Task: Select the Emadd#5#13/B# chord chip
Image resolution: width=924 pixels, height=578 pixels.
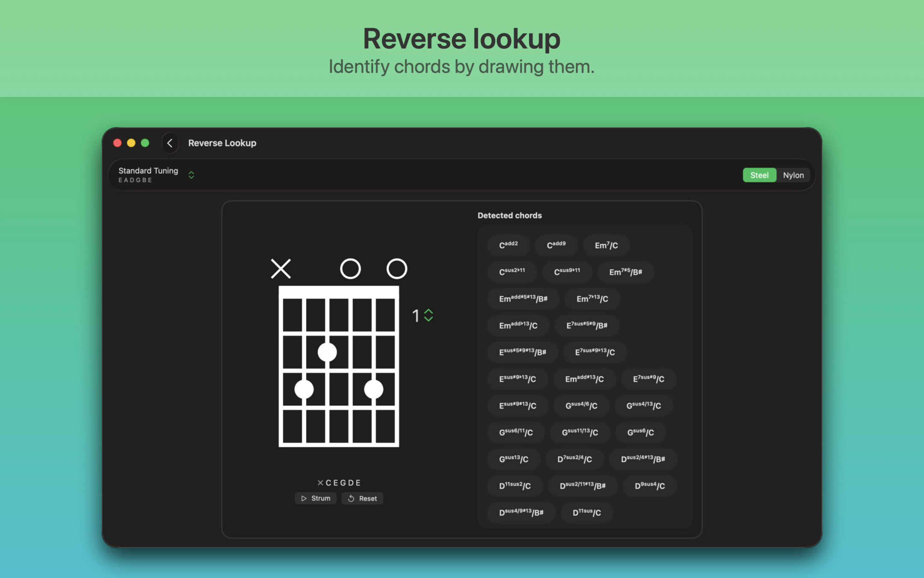Action: pyautogui.click(x=523, y=299)
